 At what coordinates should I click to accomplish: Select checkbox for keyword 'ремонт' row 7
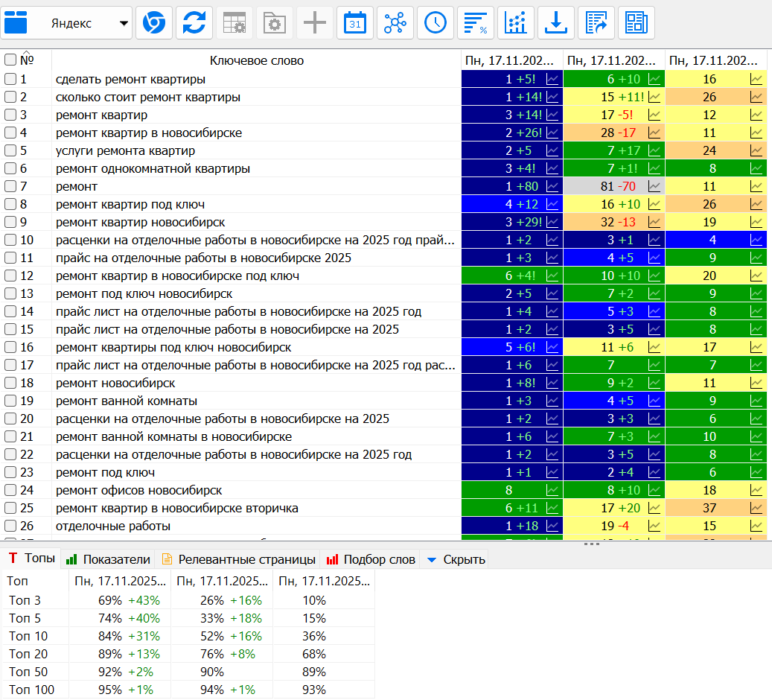(10, 187)
